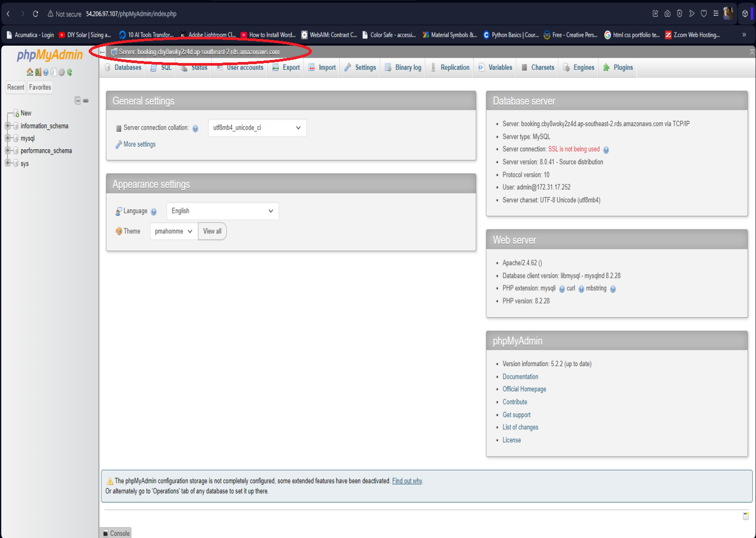The width and height of the screenshot is (756, 538).
Task: Click the browser profile avatar
Action: [728, 13]
